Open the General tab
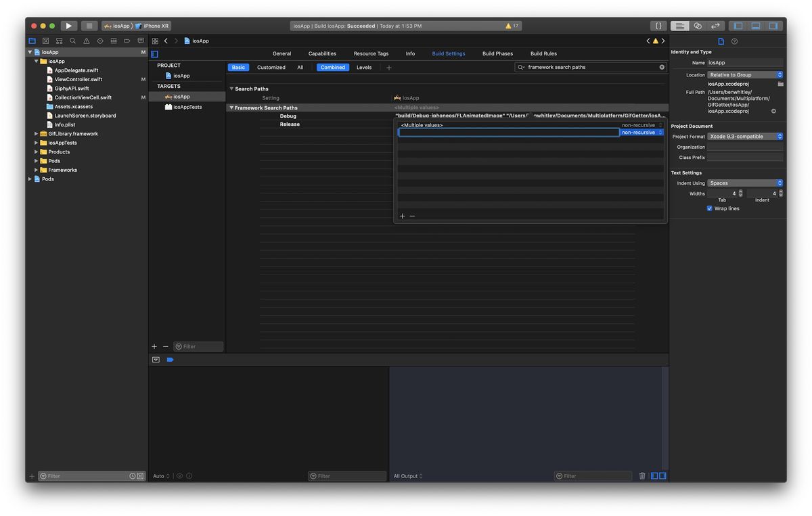Screen dimensions: 812x516 281,53
